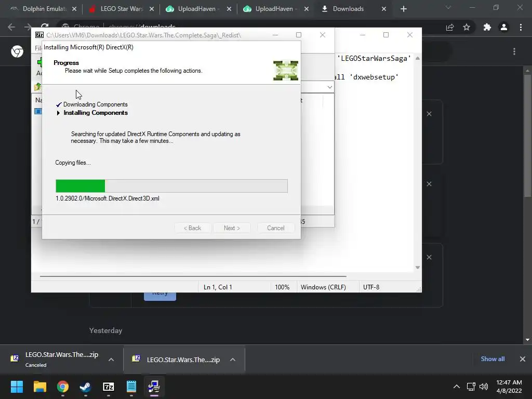Click Windows (CRLF) status in Notepad
The height and width of the screenshot is (399, 532).
tap(323, 287)
